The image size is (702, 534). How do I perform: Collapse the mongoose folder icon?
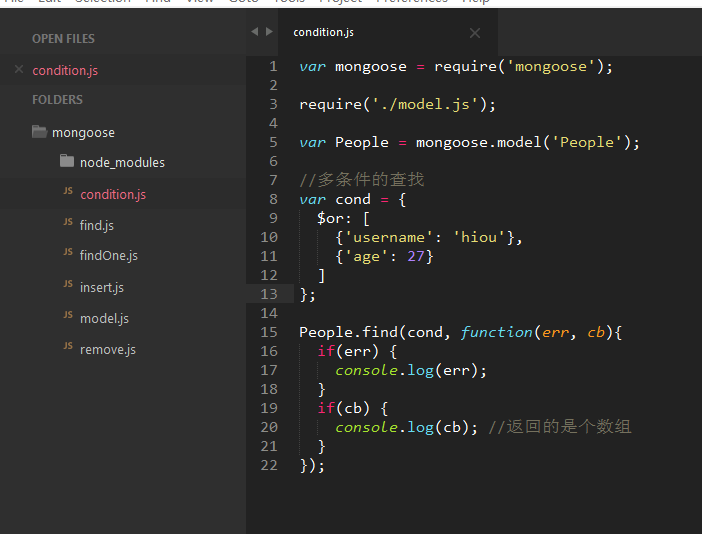coord(39,132)
